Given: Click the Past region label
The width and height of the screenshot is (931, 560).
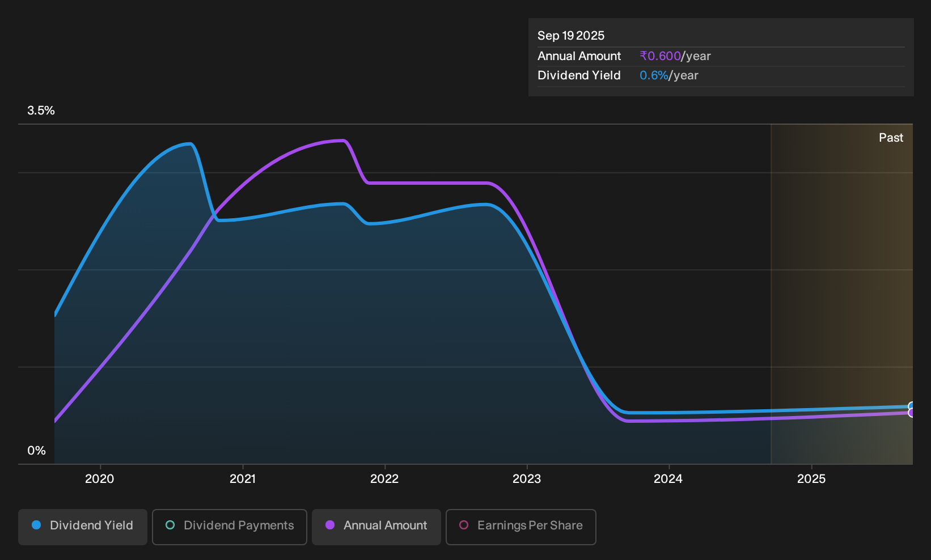Looking at the screenshot, I should [x=891, y=138].
